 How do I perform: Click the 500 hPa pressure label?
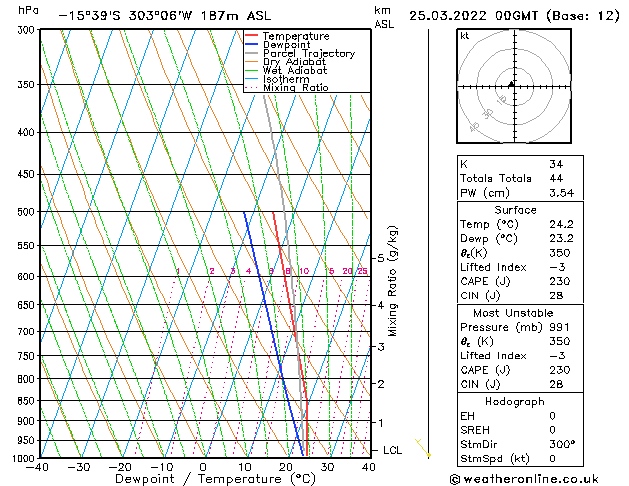(26, 212)
